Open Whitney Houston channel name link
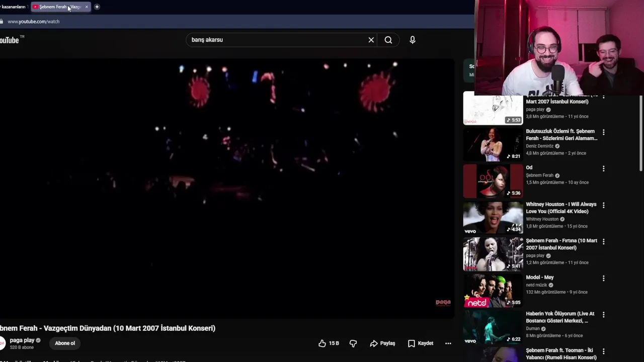Viewport: 644px width, 362px height. tap(542, 219)
